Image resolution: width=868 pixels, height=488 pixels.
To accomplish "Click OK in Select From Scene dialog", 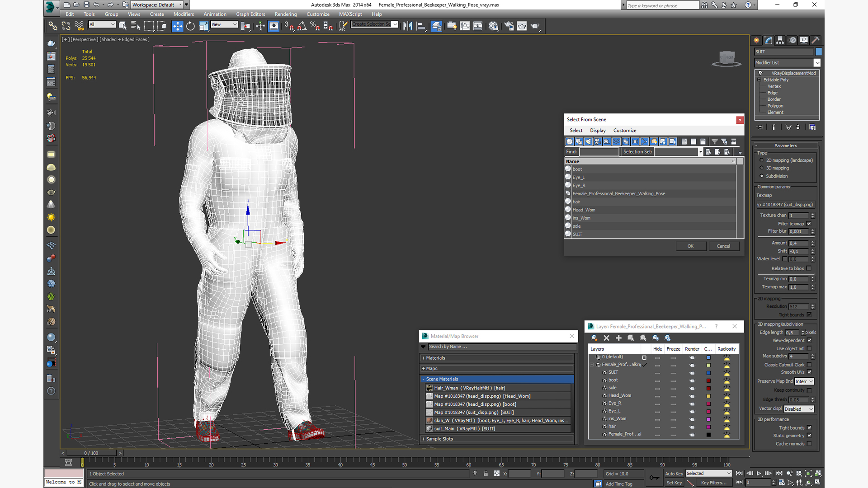I will point(690,246).
